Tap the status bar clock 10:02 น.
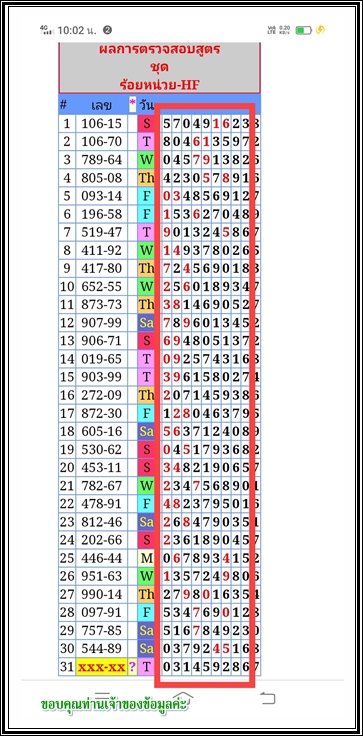Image resolution: width=363 pixels, height=736 pixels. pos(77,31)
